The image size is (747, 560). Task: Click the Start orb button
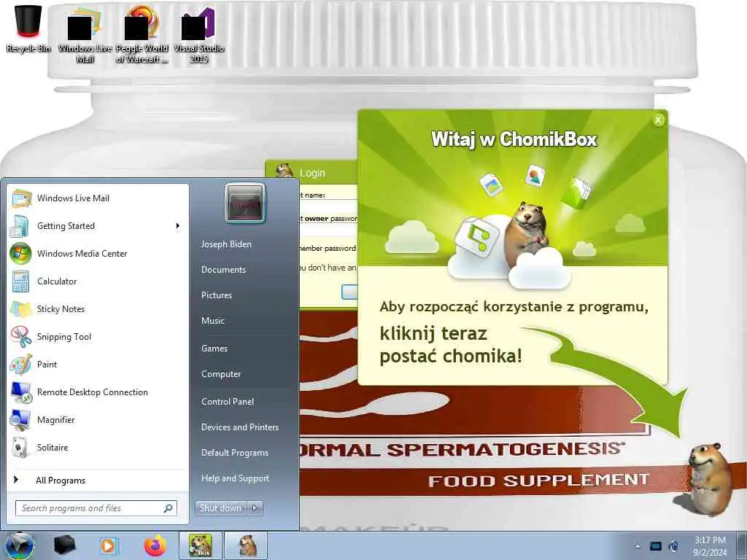(20, 545)
